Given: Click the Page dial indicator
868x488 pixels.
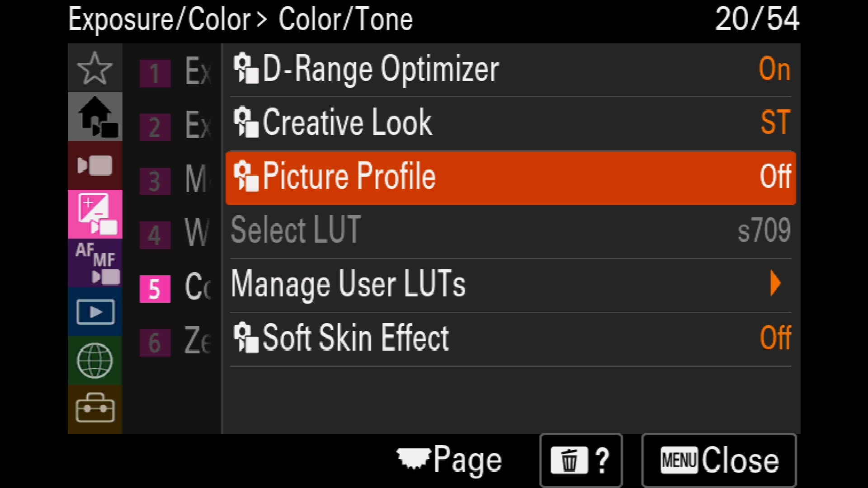Looking at the screenshot, I should coord(449,460).
